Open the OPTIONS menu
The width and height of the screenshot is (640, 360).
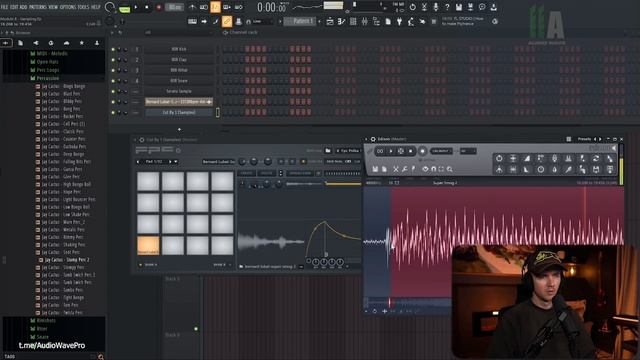[x=68, y=7]
